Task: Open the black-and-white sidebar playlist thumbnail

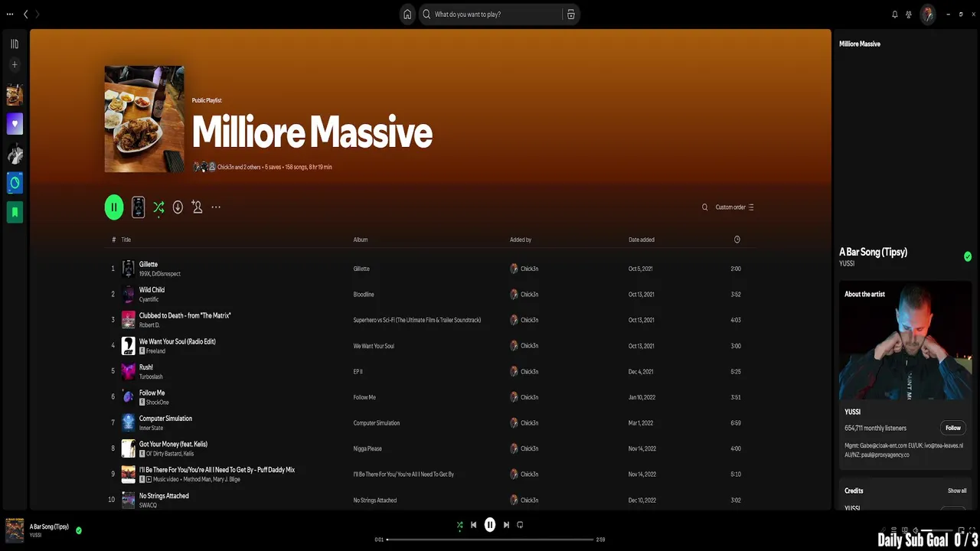Action: pyautogui.click(x=15, y=153)
